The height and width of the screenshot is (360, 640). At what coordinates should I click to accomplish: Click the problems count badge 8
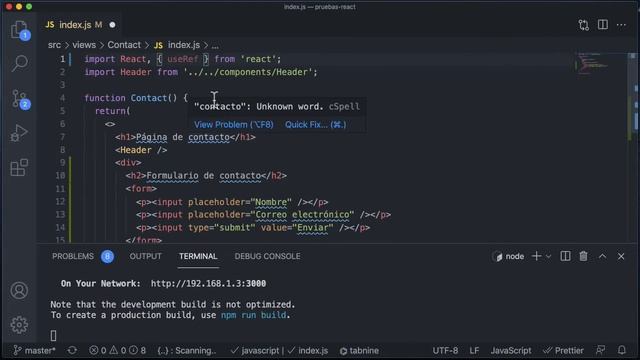click(107, 256)
